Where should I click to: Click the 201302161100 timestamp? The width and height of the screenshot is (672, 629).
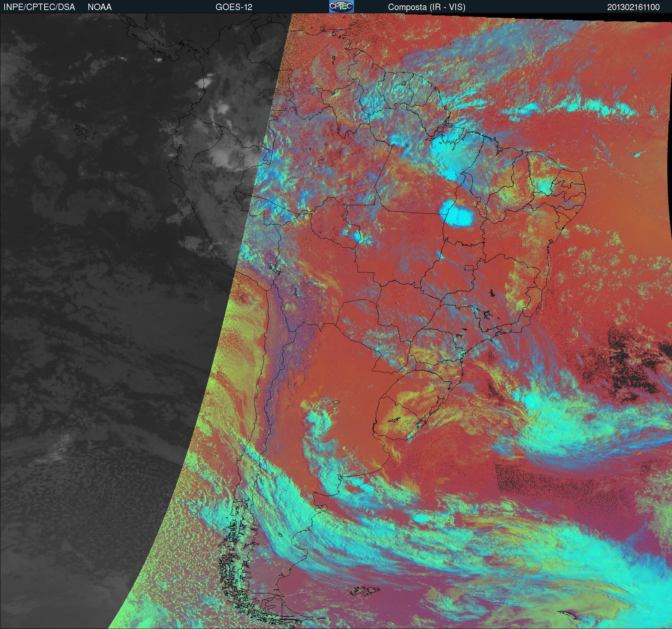click(633, 7)
